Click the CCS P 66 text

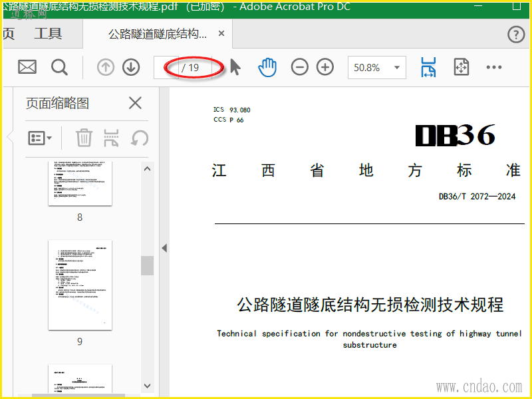228,120
